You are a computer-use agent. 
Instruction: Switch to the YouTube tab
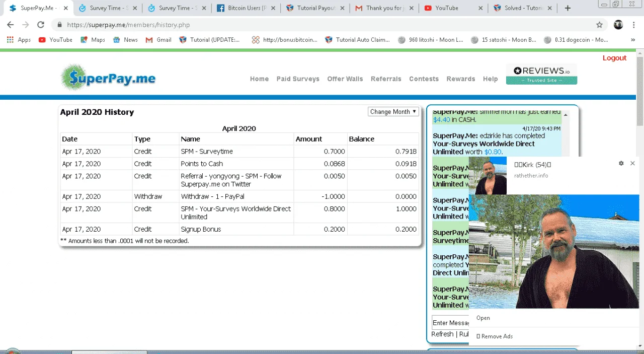(453, 8)
